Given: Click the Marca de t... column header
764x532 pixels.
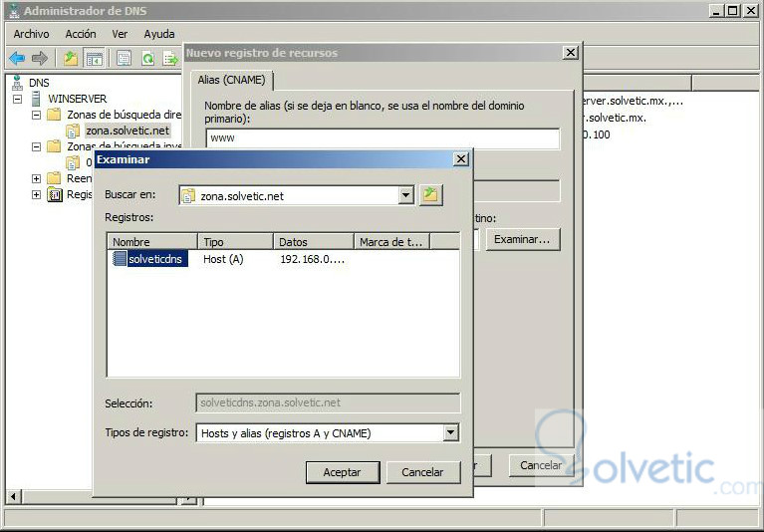Looking at the screenshot, I should pos(391,242).
